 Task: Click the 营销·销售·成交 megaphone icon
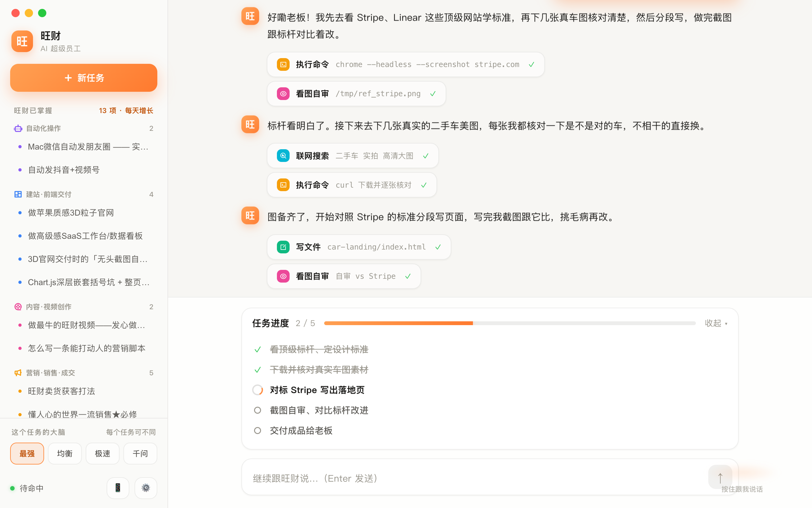18,373
